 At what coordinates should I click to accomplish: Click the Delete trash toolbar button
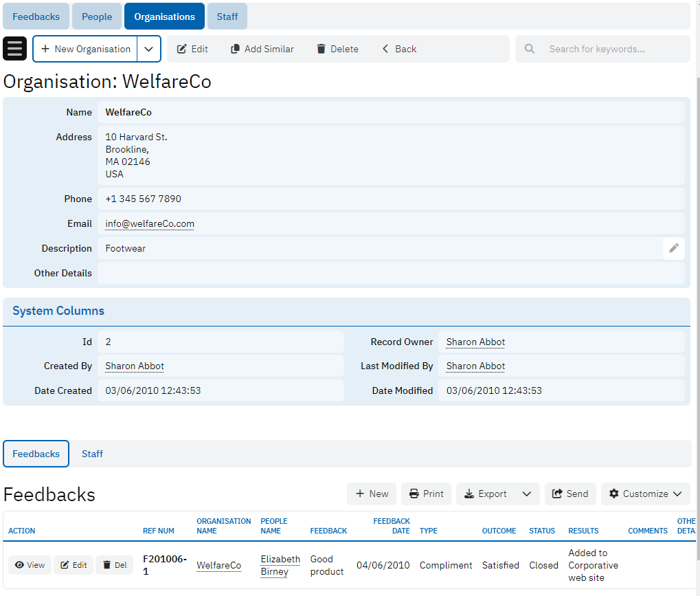[337, 49]
